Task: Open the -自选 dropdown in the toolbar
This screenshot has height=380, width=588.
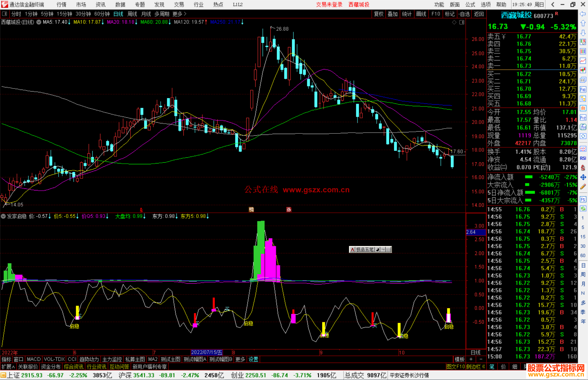Action: pyautogui.click(x=464, y=14)
